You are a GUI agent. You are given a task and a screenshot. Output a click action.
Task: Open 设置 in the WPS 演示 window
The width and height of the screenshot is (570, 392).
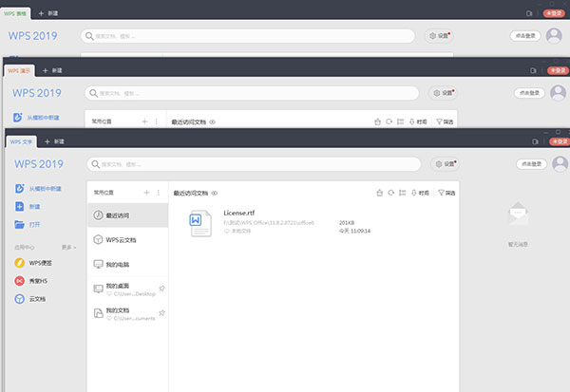tap(443, 93)
